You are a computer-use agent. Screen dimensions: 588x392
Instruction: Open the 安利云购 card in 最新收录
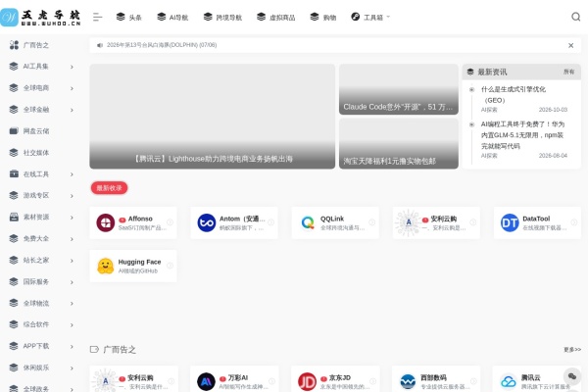[x=436, y=222]
